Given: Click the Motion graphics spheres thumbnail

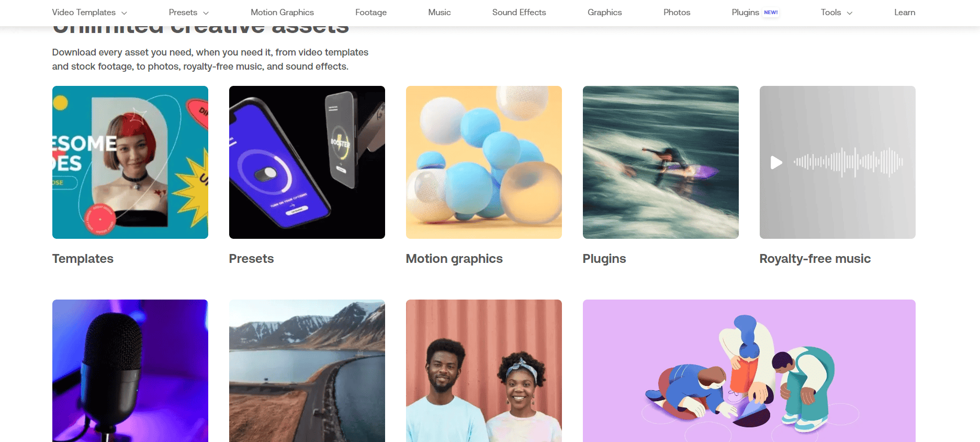Looking at the screenshot, I should pos(484,162).
